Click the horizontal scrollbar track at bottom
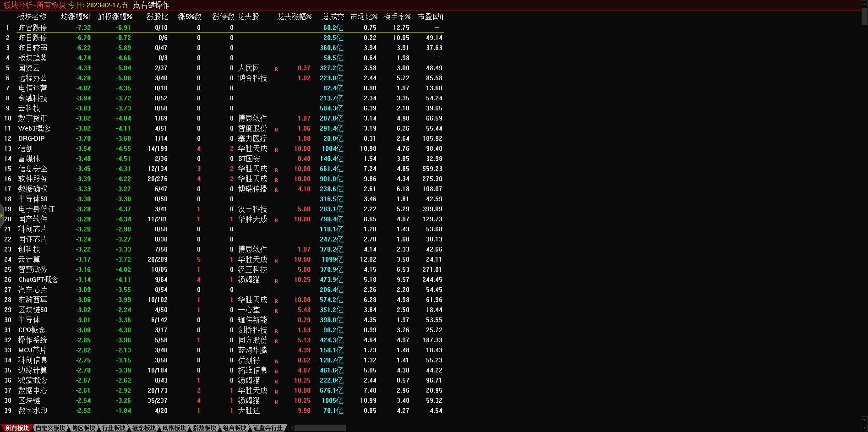The image size is (868, 432). pyautogui.click(x=321, y=428)
